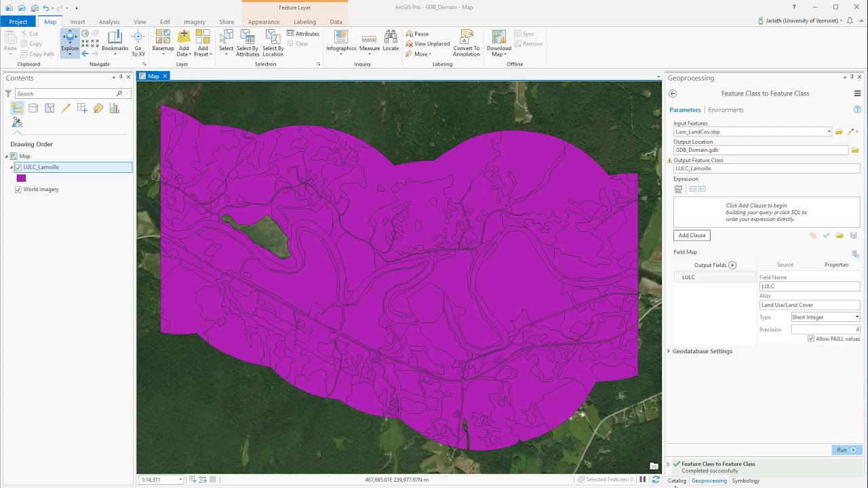Expand Feature Class to Feature Class result message
868x488 pixels.
click(669, 464)
